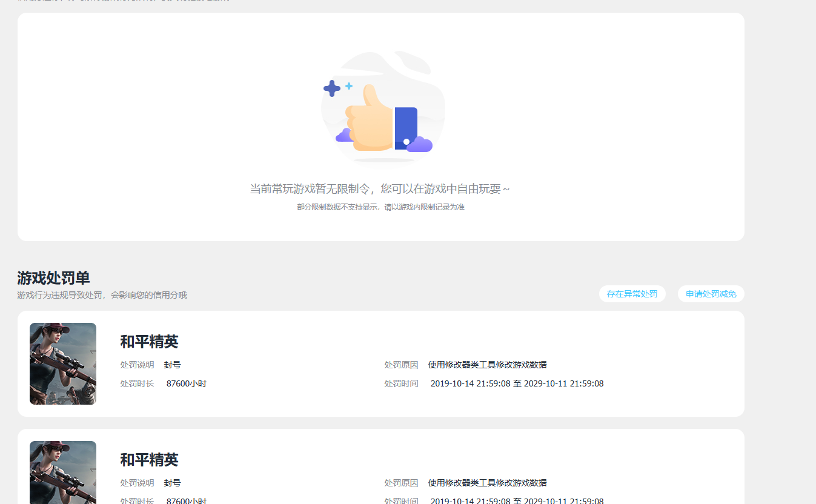Select the second 和平精英 penalty title

pyautogui.click(x=149, y=460)
